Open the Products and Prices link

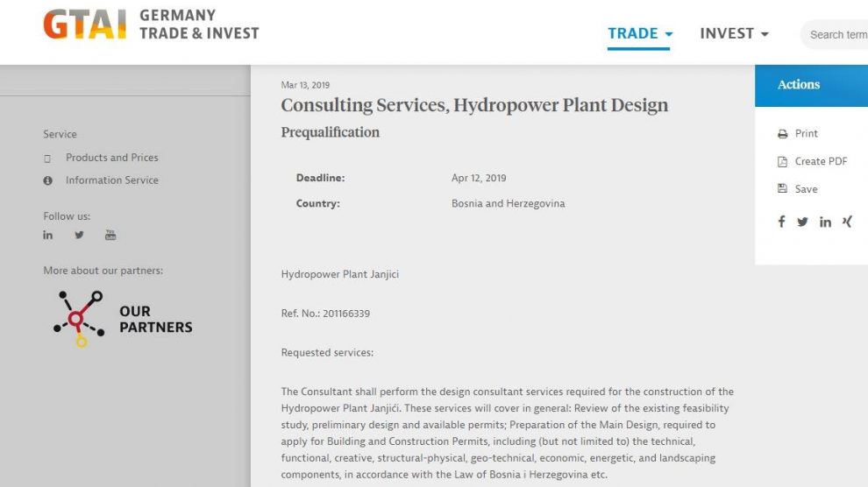tap(112, 158)
